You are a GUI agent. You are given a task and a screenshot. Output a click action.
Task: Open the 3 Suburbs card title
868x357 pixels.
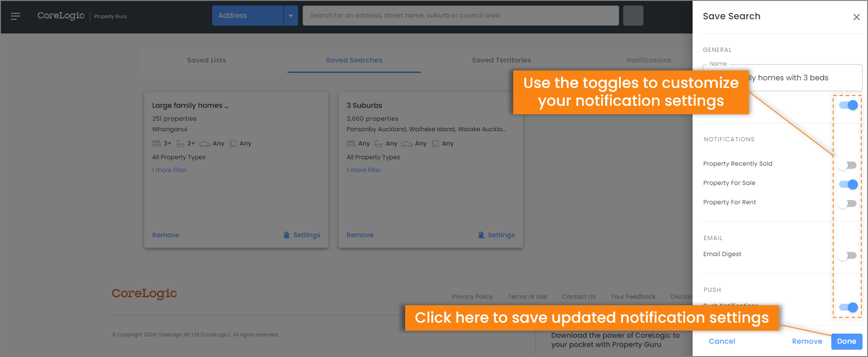364,106
